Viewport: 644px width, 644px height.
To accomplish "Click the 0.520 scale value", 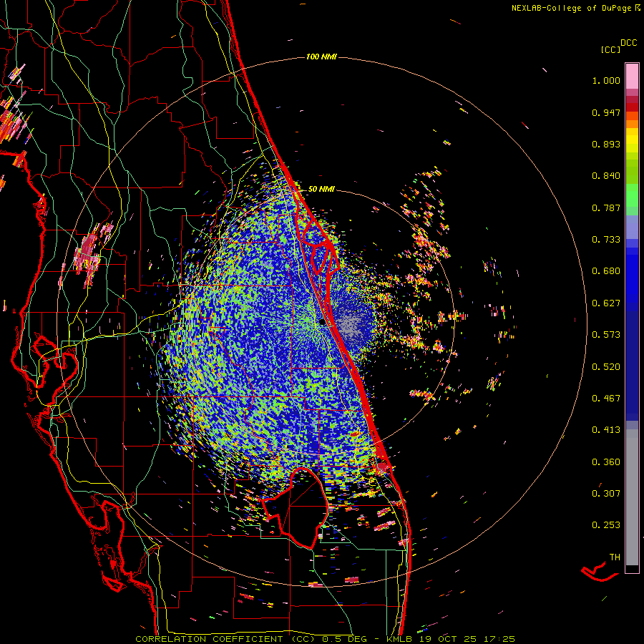I will (606, 367).
